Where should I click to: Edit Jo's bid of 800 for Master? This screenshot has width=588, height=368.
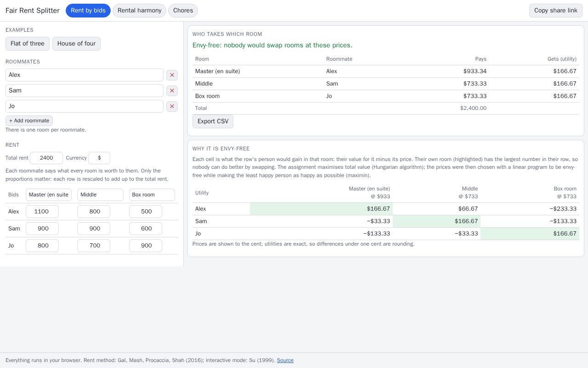click(42, 246)
